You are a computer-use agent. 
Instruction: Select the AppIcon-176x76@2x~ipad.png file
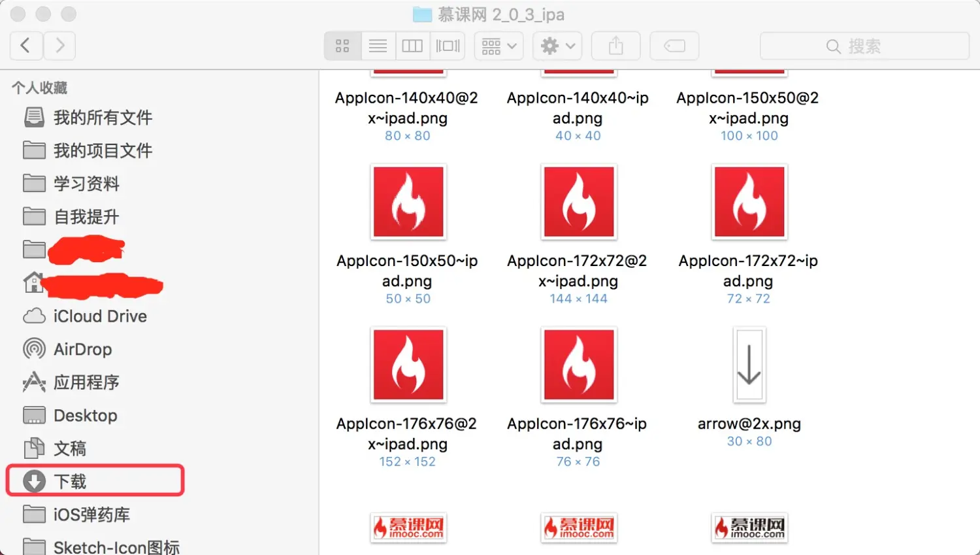(x=408, y=365)
